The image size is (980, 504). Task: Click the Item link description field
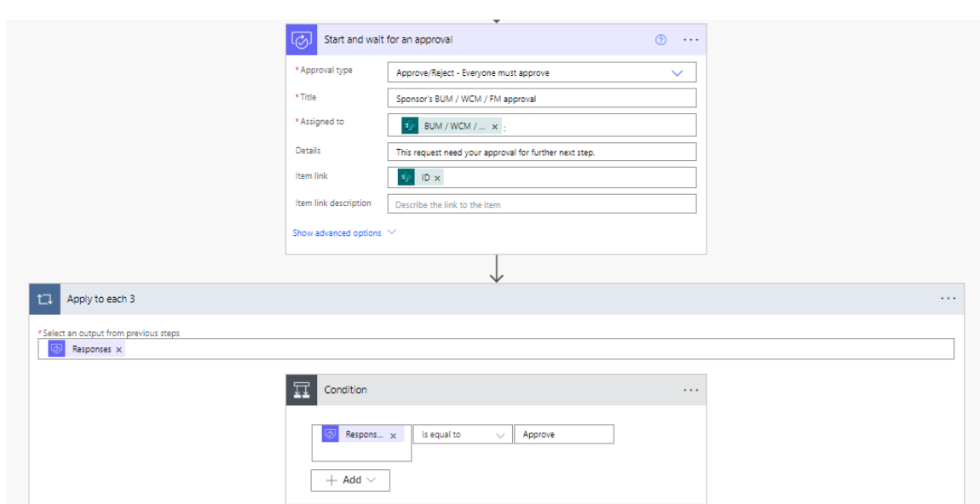tap(542, 204)
